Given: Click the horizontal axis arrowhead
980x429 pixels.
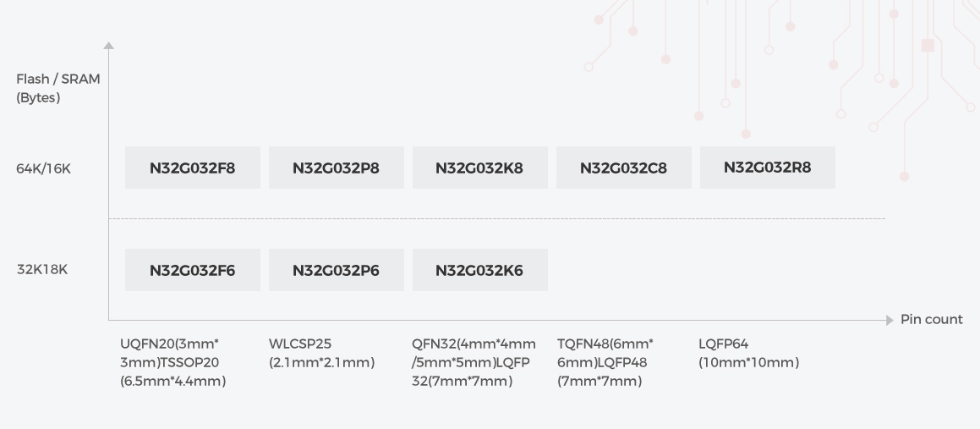Looking at the screenshot, I should [x=890, y=320].
